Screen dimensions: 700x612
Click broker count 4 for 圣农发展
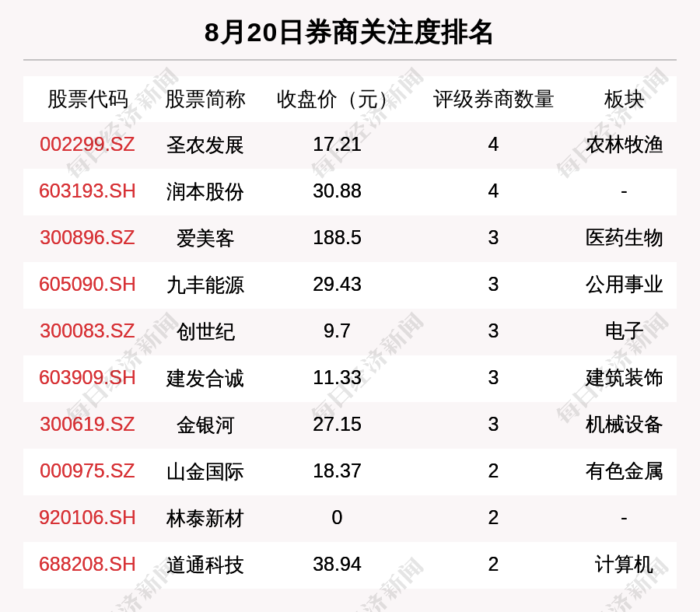point(493,145)
